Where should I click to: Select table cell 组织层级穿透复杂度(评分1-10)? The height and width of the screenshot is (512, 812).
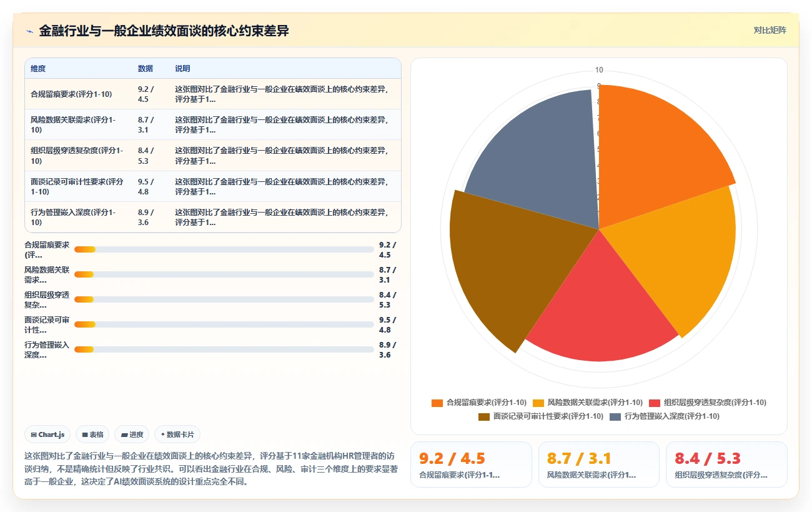[78, 156]
